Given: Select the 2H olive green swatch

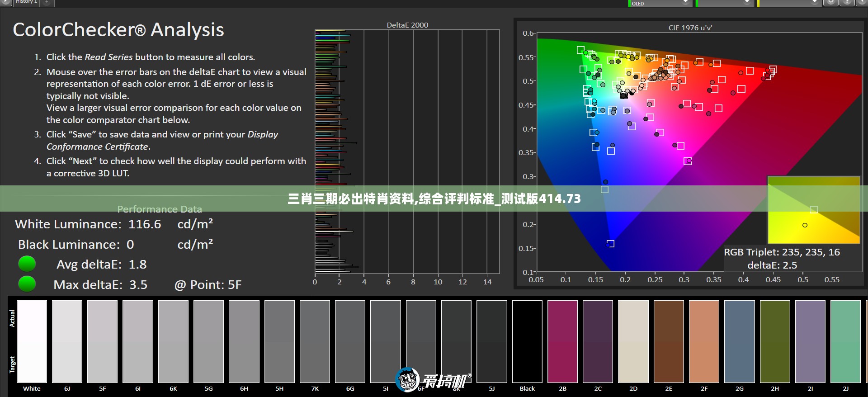Looking at the screenshot, I should pyautogui.click(x=775, y=341).
